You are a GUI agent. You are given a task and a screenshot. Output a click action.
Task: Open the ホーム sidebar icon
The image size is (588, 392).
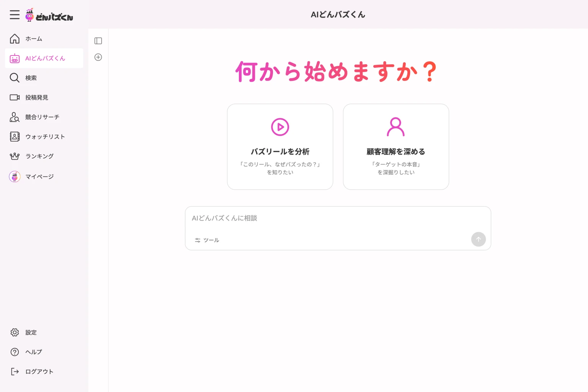click(x=14, y=39)
